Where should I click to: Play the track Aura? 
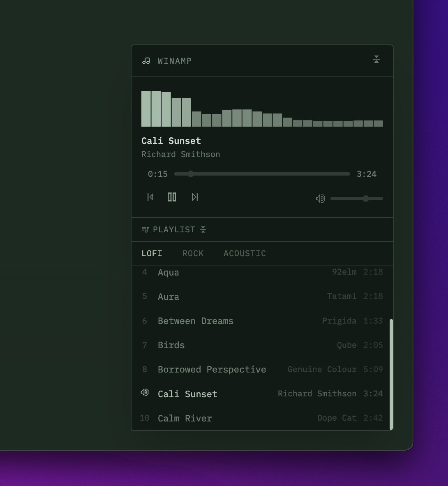tap(262, 296)
